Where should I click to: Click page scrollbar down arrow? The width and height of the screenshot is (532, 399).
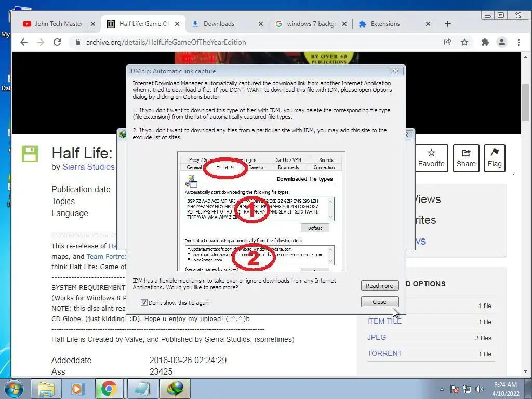525,371
